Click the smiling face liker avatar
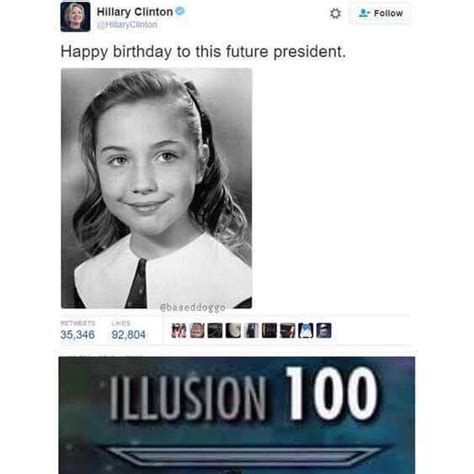The image size is (474, 474). pos(197,330)
